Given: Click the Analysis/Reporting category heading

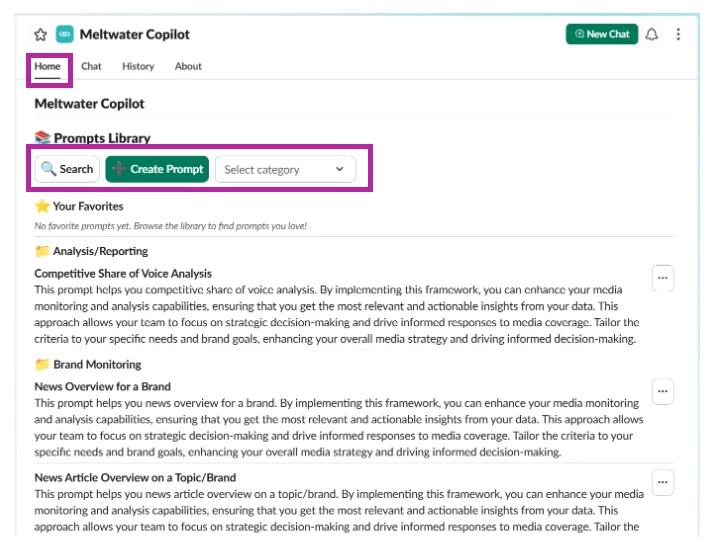Looking at the screenshot, I should click(x=100, y=251).
